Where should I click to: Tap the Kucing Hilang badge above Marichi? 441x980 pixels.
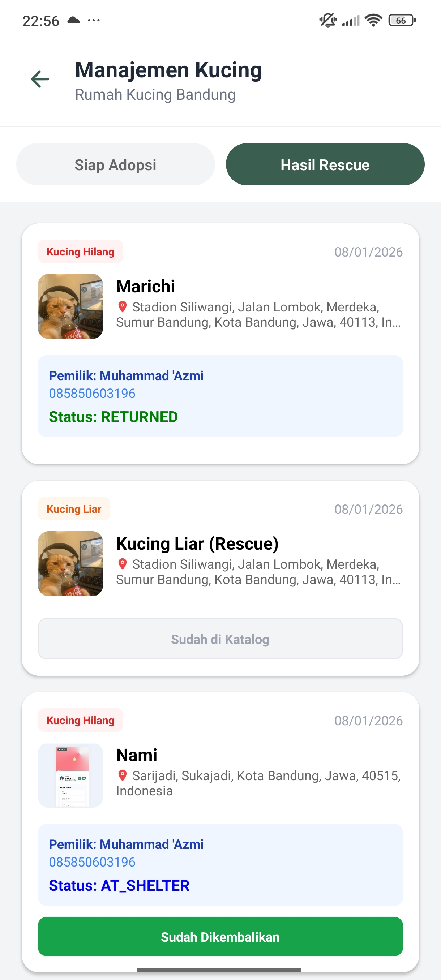(80, 252)
